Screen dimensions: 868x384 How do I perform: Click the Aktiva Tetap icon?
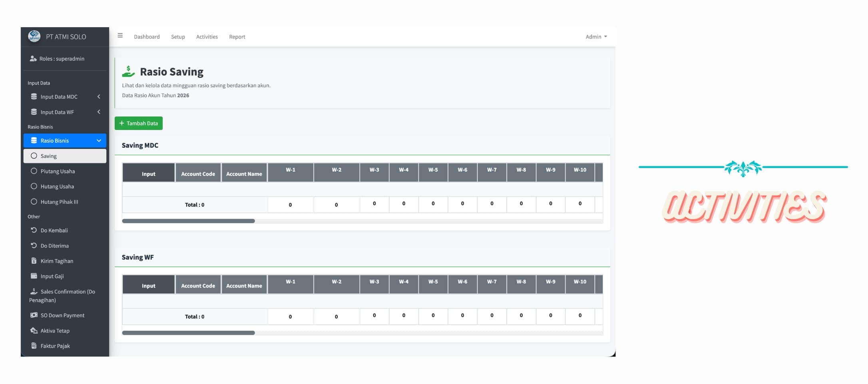tap(34, 330)
